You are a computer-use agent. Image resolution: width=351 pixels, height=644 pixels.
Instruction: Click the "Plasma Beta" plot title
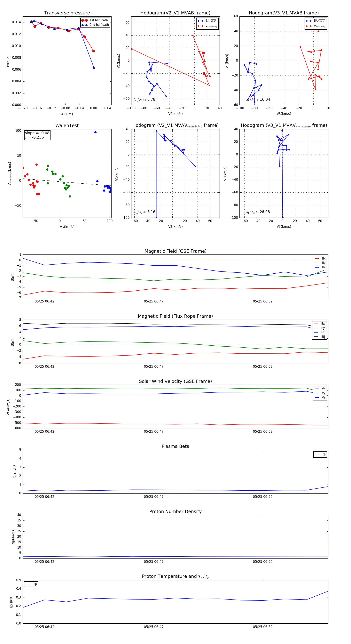(x=175, y=447)
